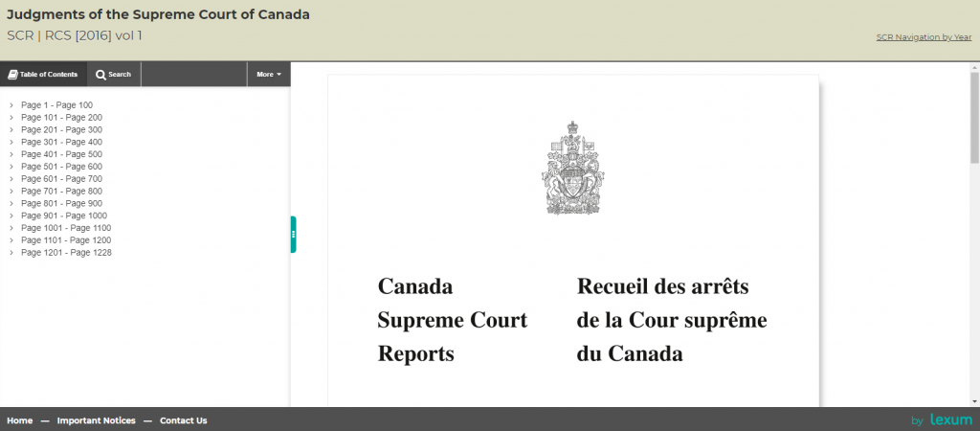
Task: Click Contact Us in the footer
Action: pyautogui.click(x=183, y=420)
